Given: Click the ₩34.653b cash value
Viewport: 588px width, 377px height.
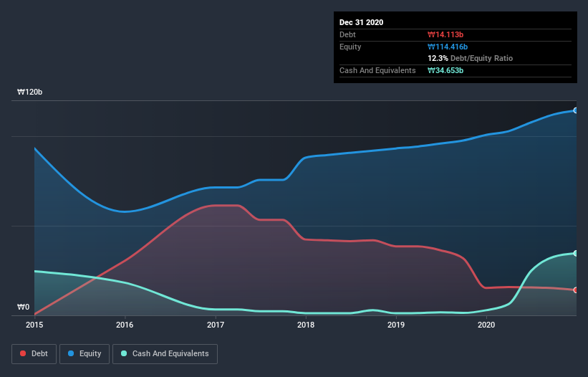Looking at the screenshot, I should pyautogui.click(x=445, y=70).
